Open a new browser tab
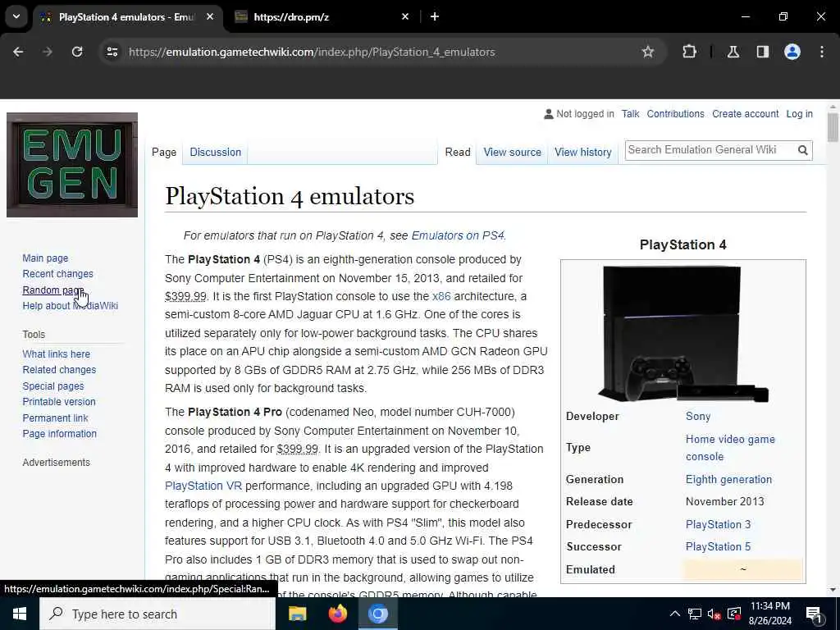840x630 pixels. (x=435, y=16)
